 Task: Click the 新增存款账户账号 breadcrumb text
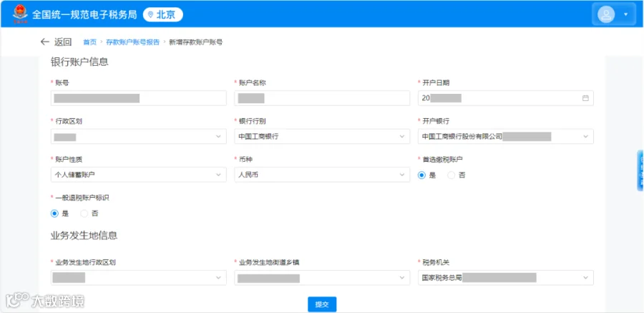[196, 42]
